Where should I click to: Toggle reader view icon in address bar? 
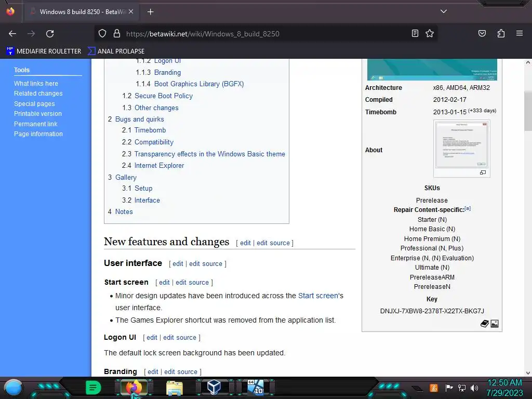pos(415,33)
